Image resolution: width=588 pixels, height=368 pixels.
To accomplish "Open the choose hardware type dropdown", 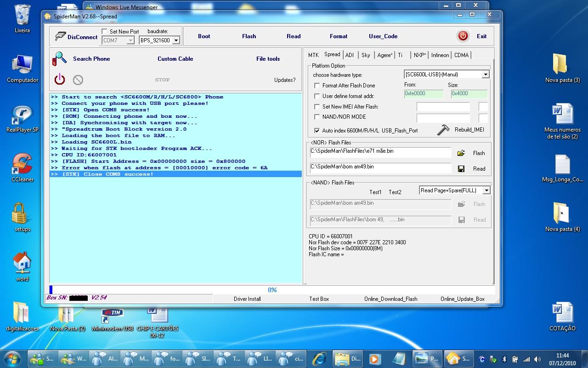I will click(486, 75).
